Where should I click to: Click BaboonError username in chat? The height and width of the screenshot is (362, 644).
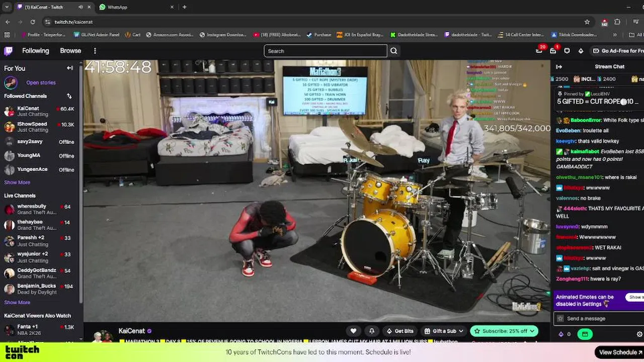586,120
